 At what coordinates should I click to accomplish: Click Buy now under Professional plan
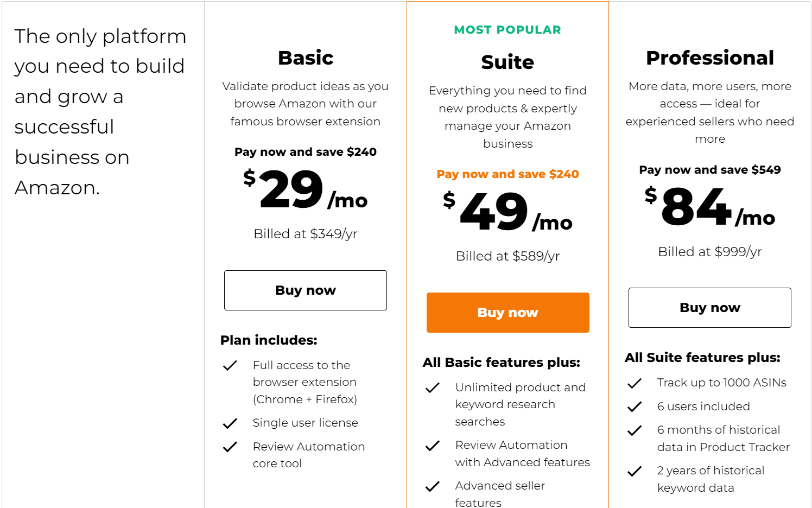[709, 308]
